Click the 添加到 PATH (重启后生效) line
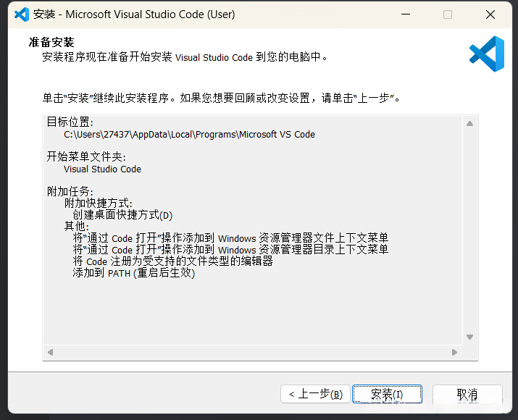The height and width of the screenshot is (420, 518). [x=134, y=273]
